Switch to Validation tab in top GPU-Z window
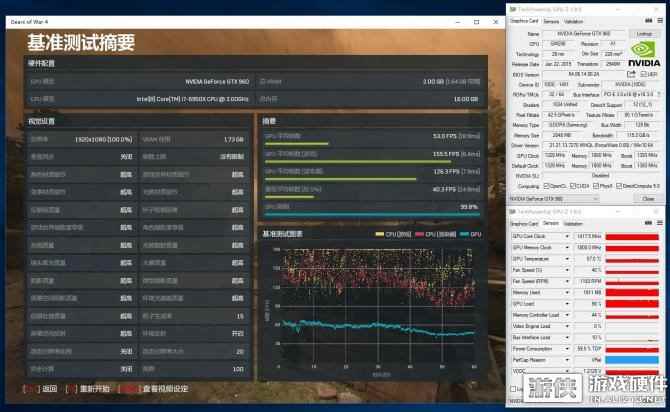 coord(573,21)
